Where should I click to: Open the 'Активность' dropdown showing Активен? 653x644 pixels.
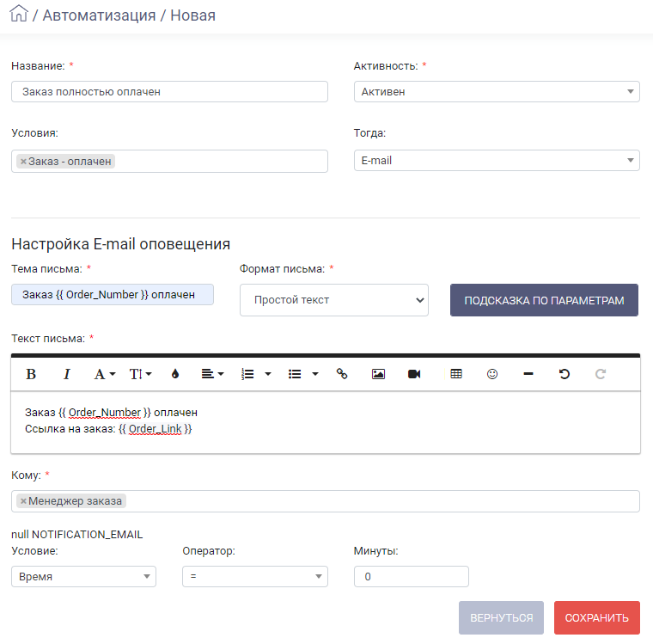(x=497, y=92)
